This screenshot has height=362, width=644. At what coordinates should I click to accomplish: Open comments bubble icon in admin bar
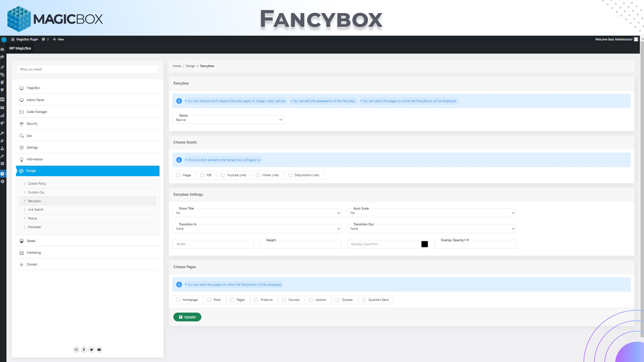43,39
